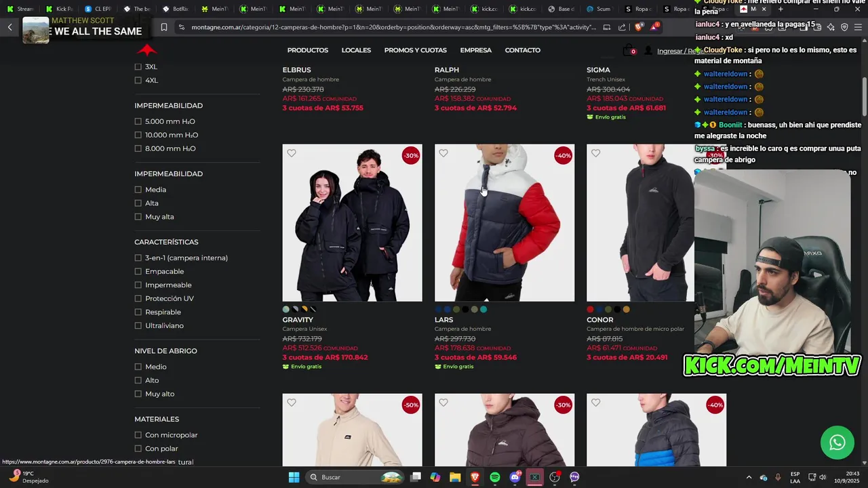Open File Explorer from taskbar
Screen dimensions: 868x488
[x=455, y=477]
